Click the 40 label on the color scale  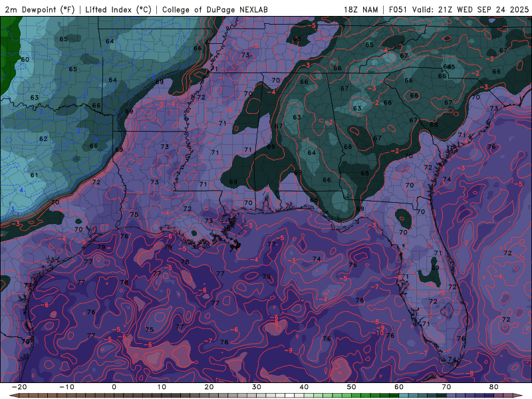click(x=304, y=387)
